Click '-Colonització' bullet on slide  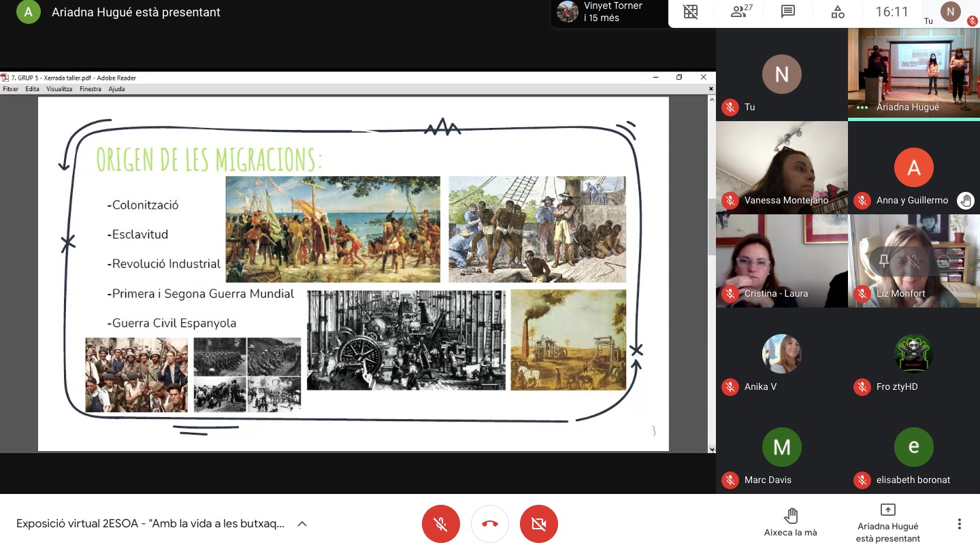point(143,205)
